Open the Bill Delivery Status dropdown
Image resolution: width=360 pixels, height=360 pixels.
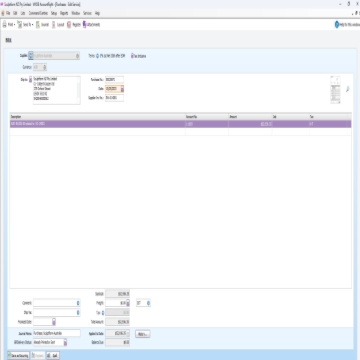coord(65,342)
